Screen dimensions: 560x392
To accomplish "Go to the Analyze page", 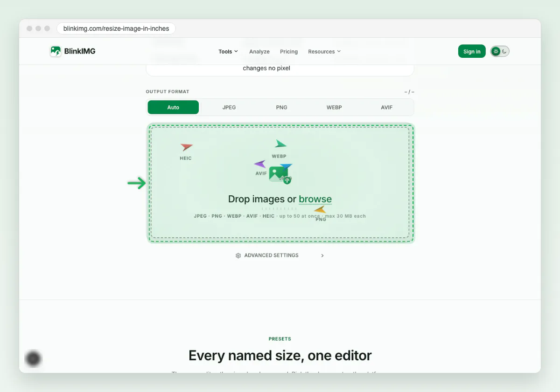I will click(259, 52).
